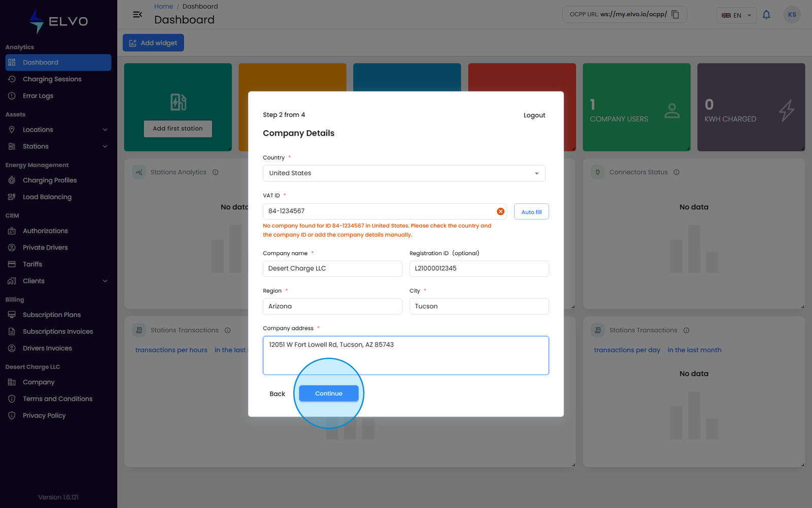Expand the Stations sidebar menu chevron

(x=105, y=147)
